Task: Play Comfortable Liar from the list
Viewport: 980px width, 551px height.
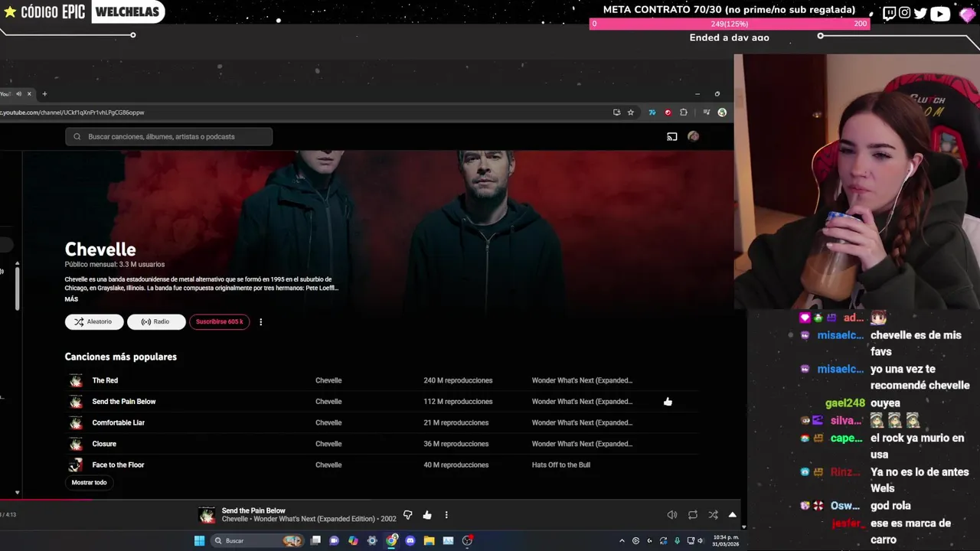Action: tap(118, 422)
